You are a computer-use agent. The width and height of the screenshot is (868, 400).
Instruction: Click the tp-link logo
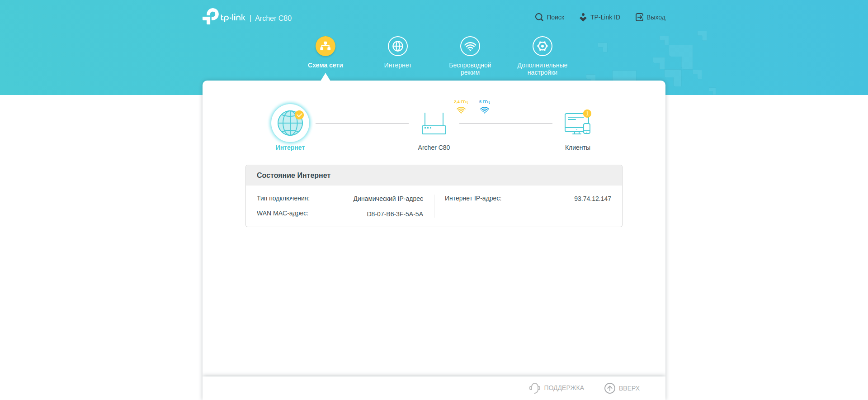pyautogui.click(x=224, y=17)
